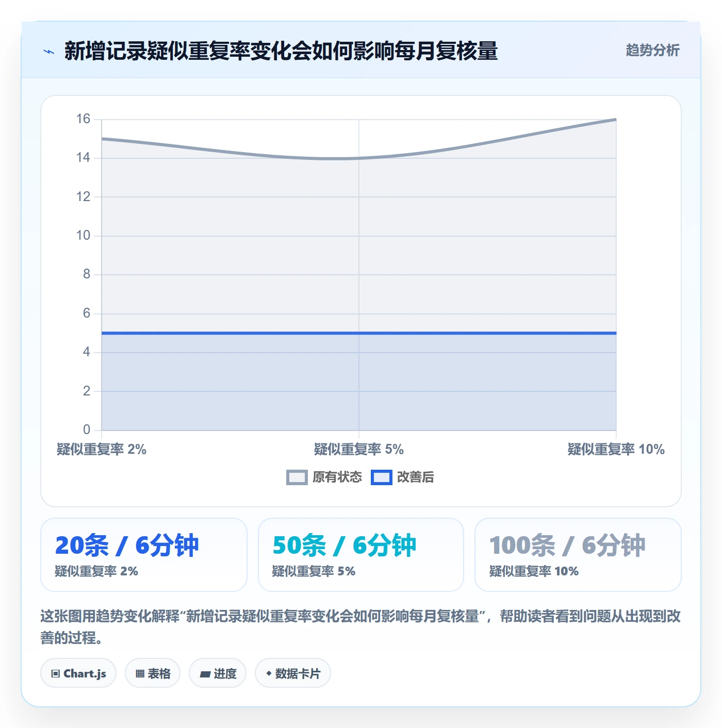Image resolution: width=722 pixels, height=728 pixels.
Task: Open the 100条 / 6分钟 data card
Action: [x=578, y=555]
